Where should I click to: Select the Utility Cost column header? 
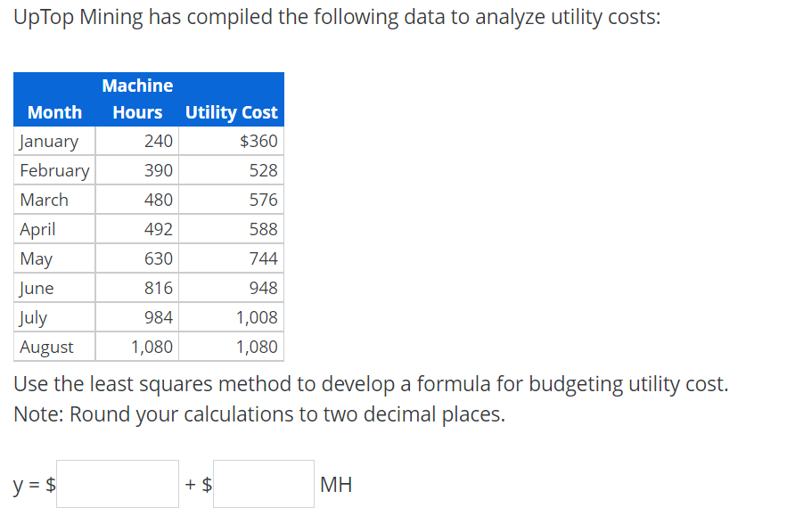232,112
